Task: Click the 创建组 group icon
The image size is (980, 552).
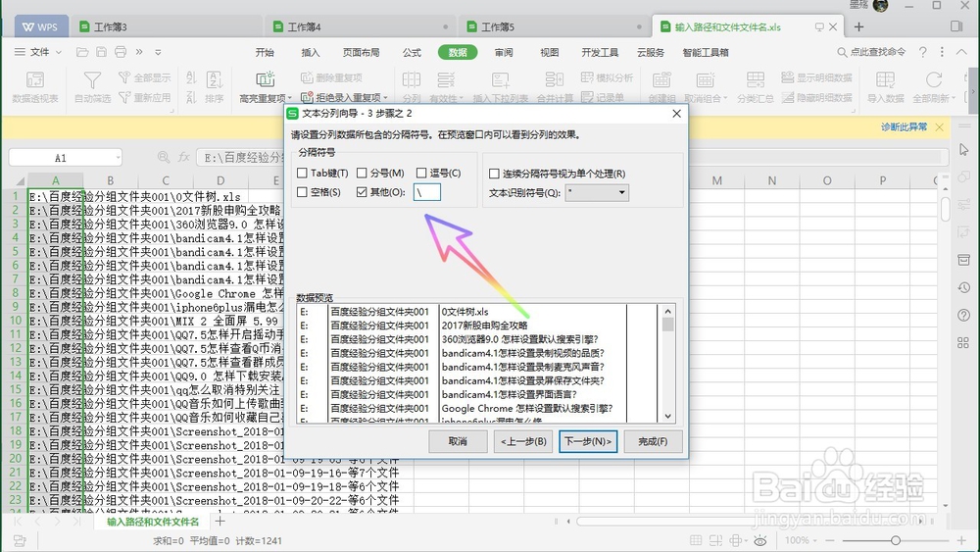Action: coord(661,80)
